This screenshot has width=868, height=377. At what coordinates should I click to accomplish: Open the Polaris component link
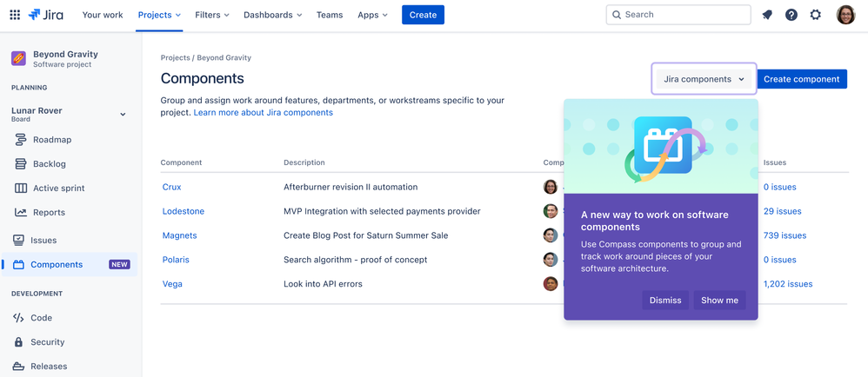176,260
